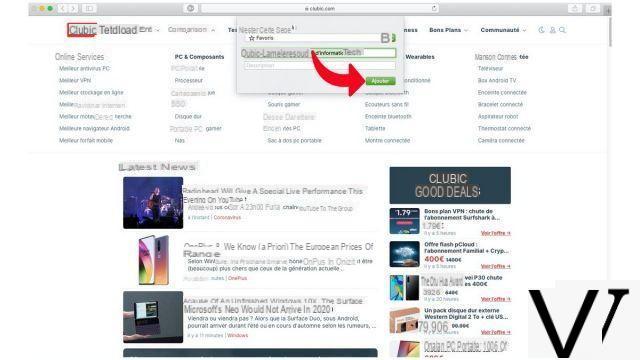This screenshot has width=640, height=360.
Task: Open the Tablette link
Action: 375,128
